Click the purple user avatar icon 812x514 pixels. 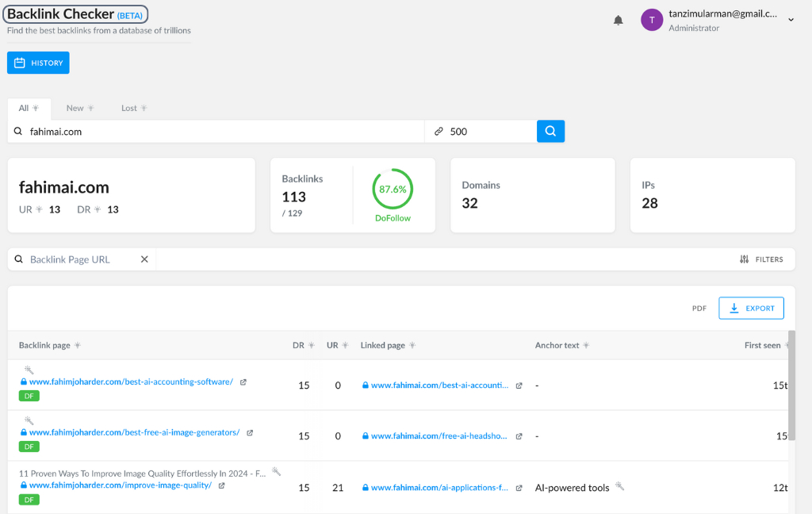point(652,21)
